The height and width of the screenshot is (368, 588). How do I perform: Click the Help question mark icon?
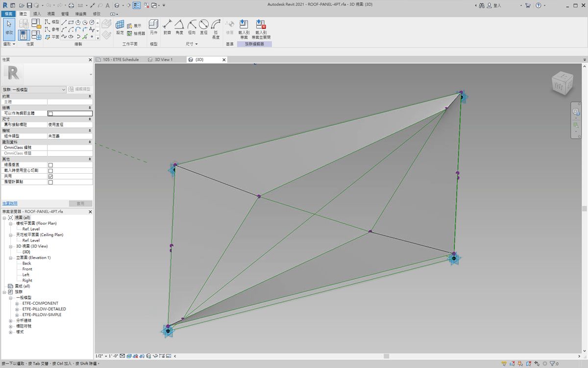[539, 5]
